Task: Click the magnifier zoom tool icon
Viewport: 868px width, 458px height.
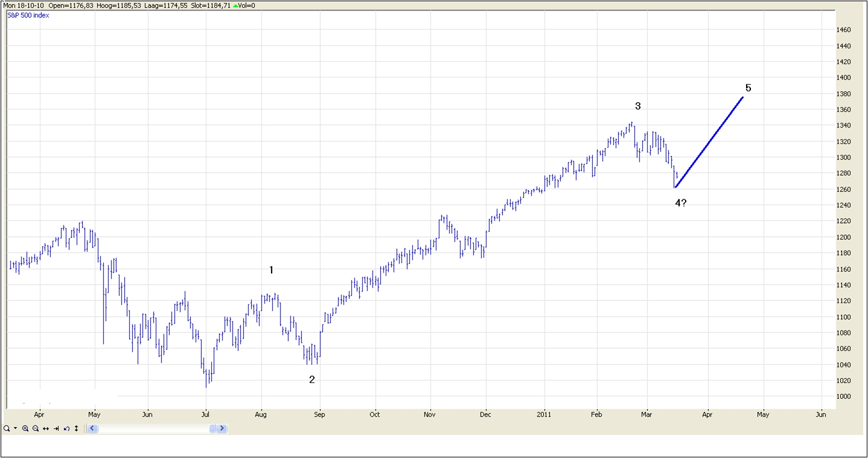Action: click(6, 428)
